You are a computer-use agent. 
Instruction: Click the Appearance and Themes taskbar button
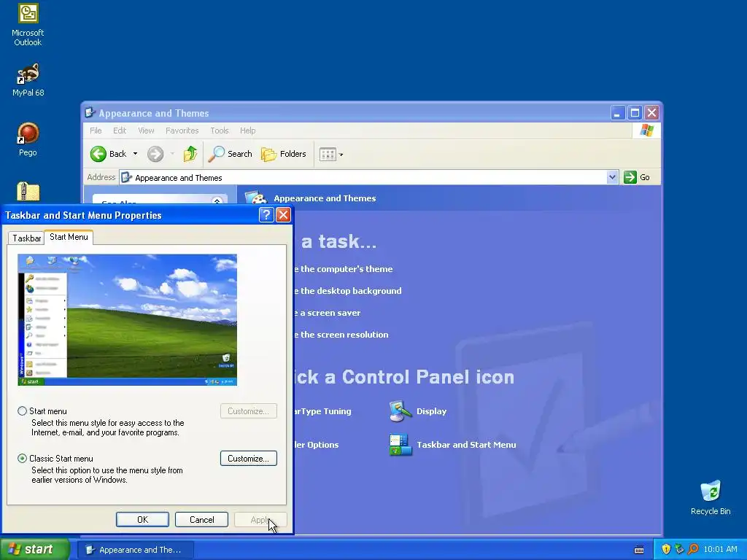click(136, 550)
